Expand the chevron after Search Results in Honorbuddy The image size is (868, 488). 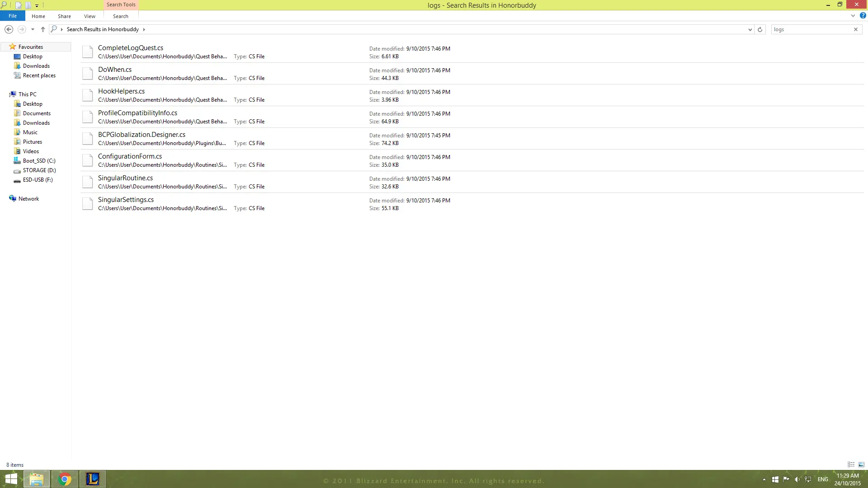[x=144, y=29]
